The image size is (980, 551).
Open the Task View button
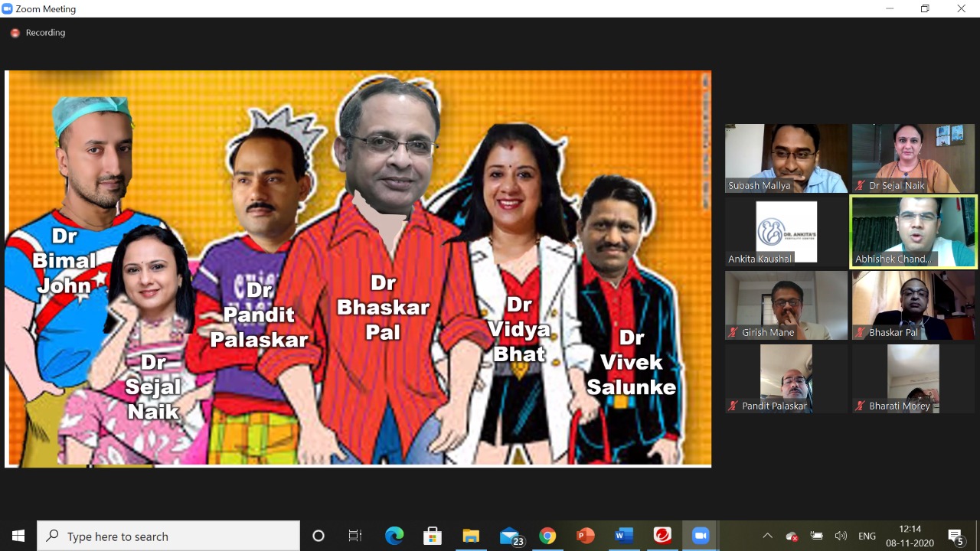click(x=355, y=536)
